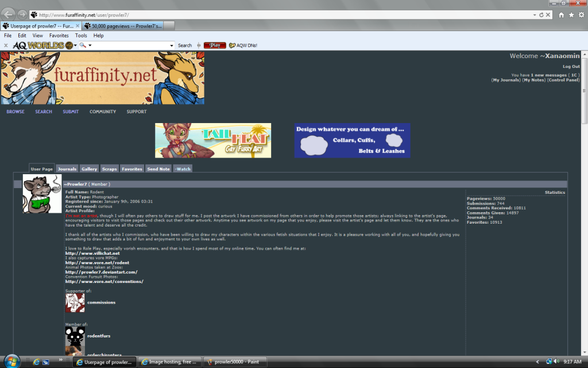The height and width of the screenshot is (368, 588).
Task: Open the villichat.net profile link
Action: pos(92,253)
